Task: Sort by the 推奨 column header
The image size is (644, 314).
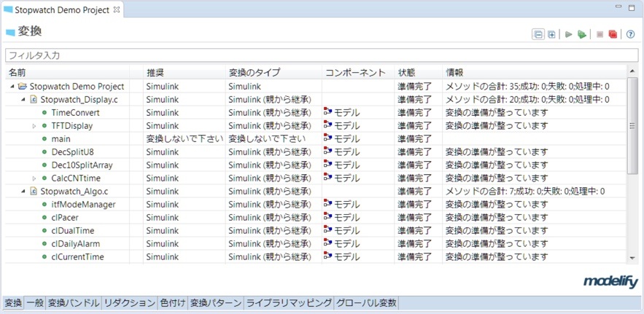Action: tap(185, 73)
